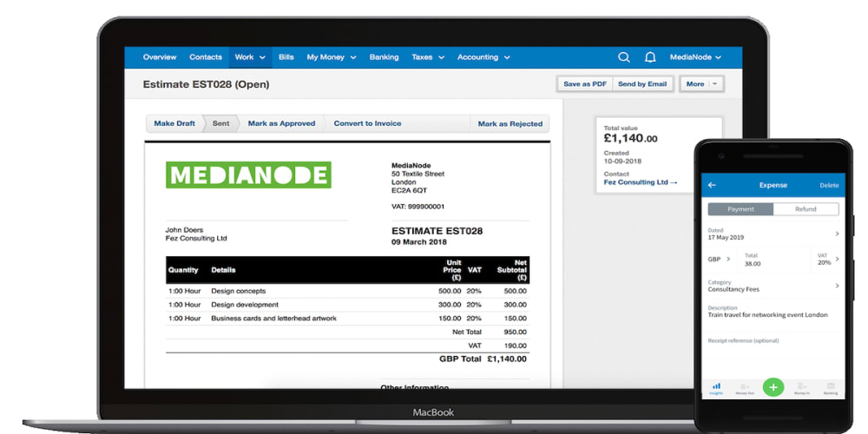The image size is (868, 434).
Task: Expand the Accounting menu
Action: coord(483,57)
